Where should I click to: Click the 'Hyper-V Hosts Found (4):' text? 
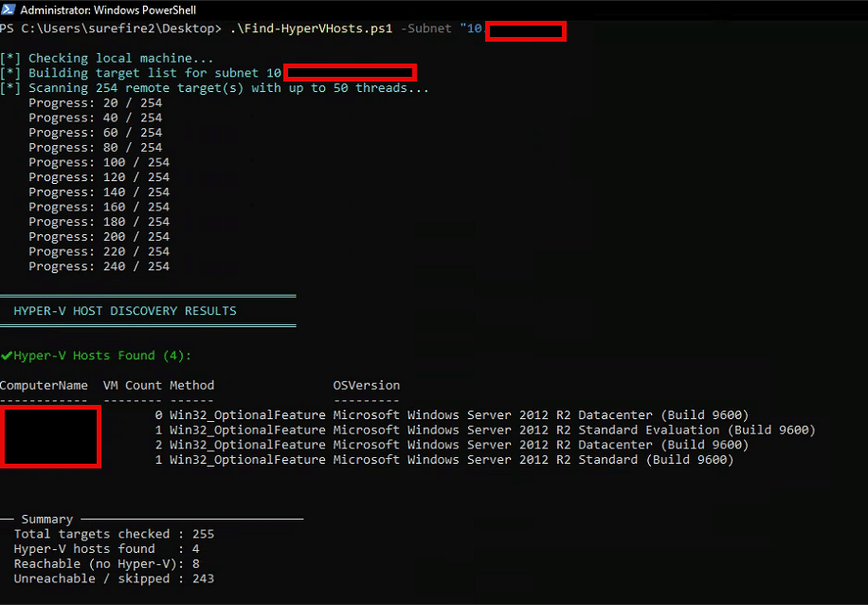point(102,356)
